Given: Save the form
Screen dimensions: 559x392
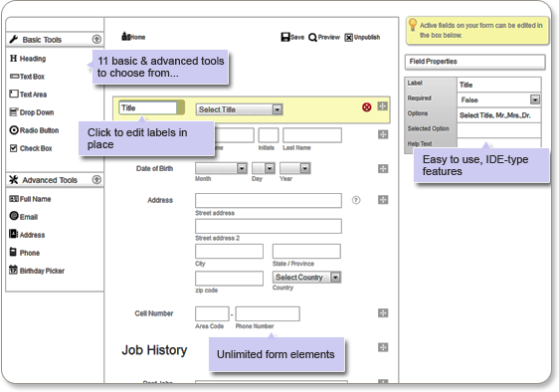Looking at the screenshot, I should [x=292, y=37].
